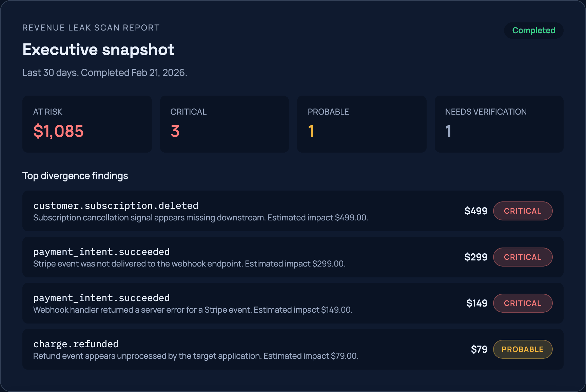Click the Top divergence findings heading
Viewport: 586px width, 392px height.
coord(75,176)
